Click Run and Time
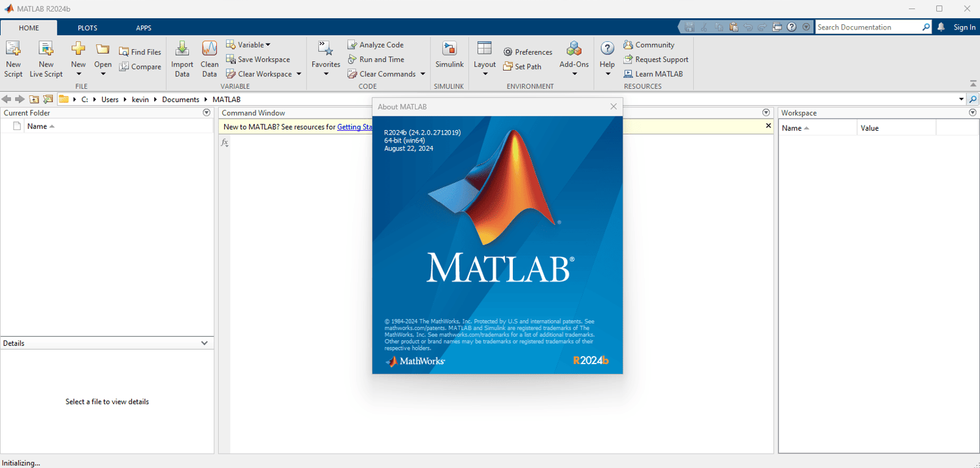 [376, 59]
